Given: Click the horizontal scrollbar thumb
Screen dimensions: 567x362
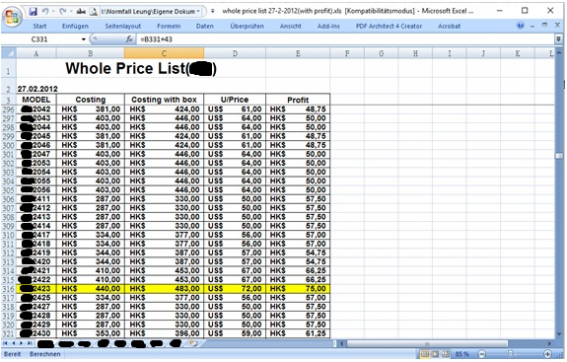Looking at the screenshot, I should pos(427,343).
